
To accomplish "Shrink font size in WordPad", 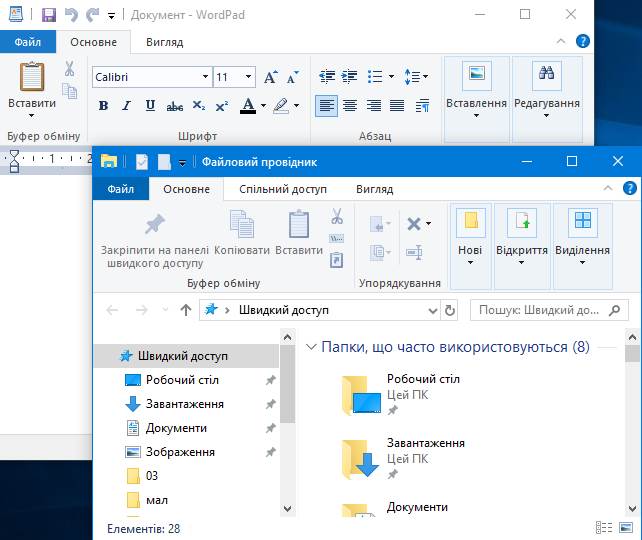I will pos(293,77).
